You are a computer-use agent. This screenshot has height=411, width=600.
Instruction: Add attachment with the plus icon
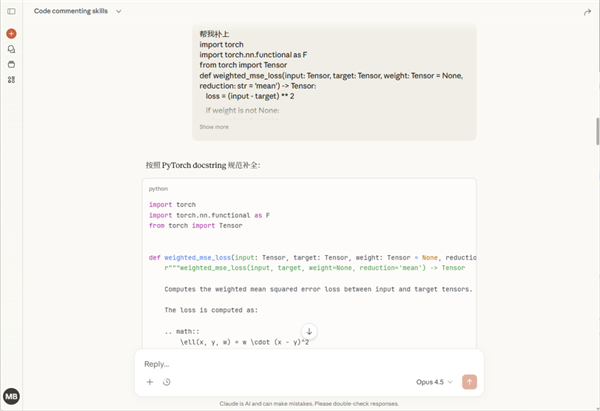(150, 382)
